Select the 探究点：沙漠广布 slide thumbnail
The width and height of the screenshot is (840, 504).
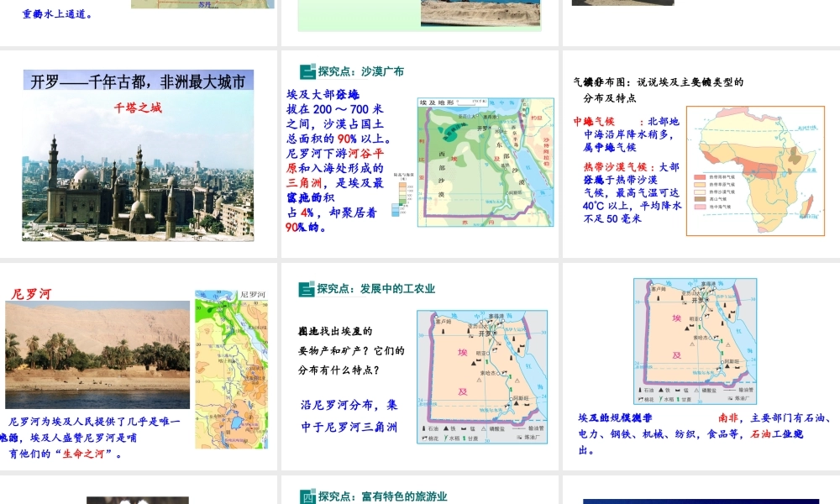tap(420, 154)
